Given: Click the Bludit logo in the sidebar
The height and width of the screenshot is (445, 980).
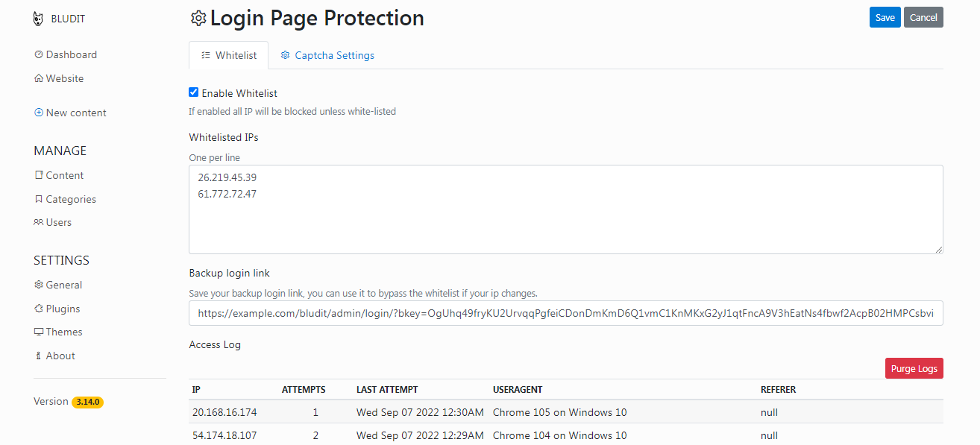Looking at the screenshot, I should [39, 17].
